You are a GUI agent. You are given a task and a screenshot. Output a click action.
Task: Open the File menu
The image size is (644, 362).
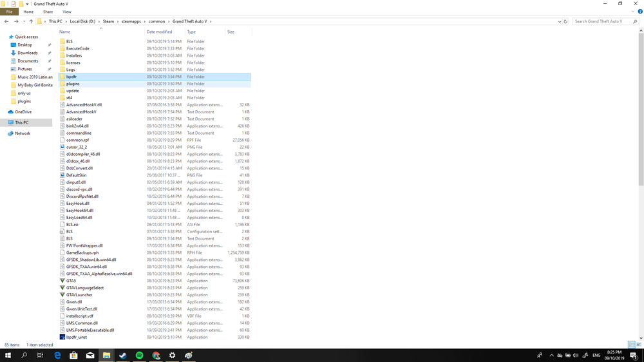point(9,12)
